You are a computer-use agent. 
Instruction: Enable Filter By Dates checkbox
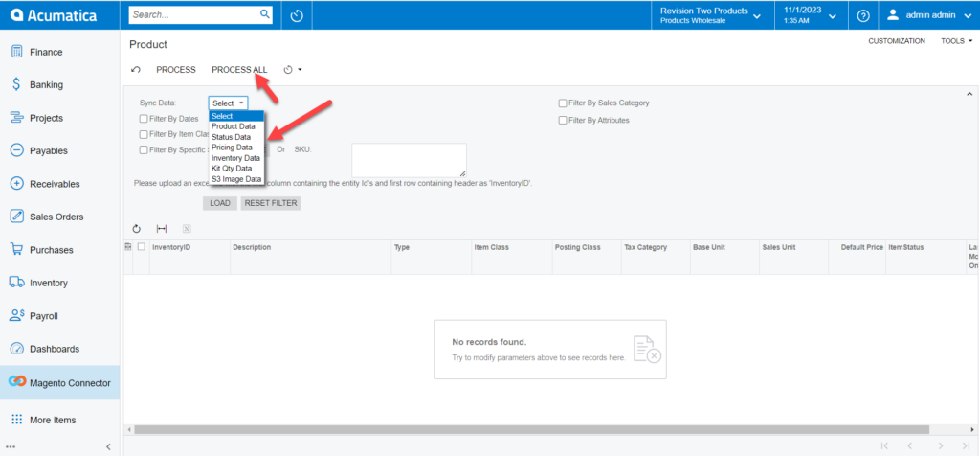[144, 118]
